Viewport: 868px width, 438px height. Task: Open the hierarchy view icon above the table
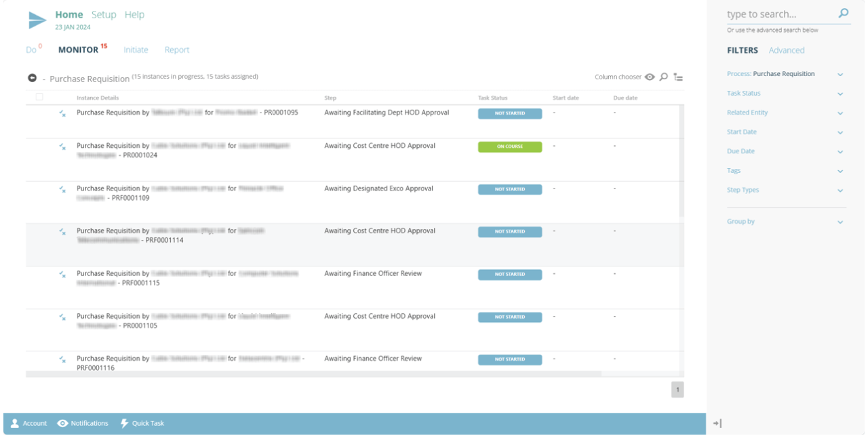678,77
